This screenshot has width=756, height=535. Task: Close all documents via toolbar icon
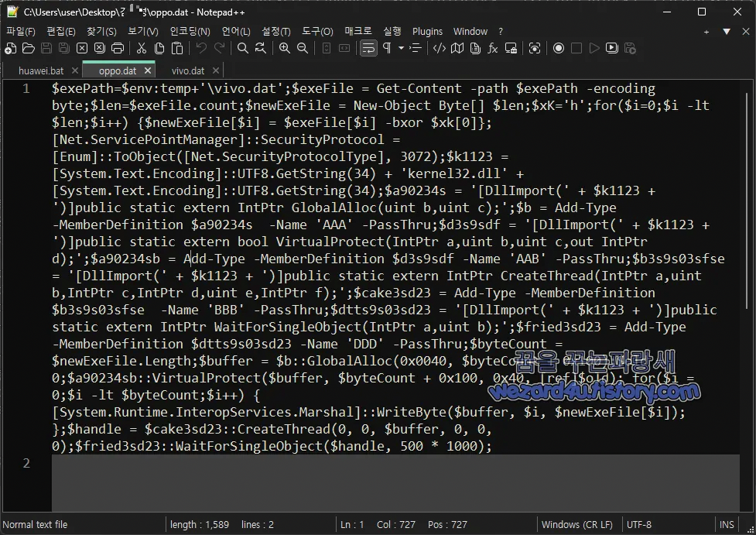click(100, 48)
